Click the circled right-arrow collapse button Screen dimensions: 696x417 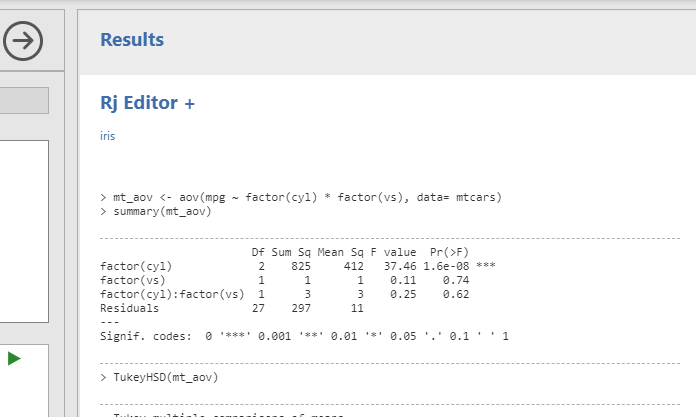point(23,41)
